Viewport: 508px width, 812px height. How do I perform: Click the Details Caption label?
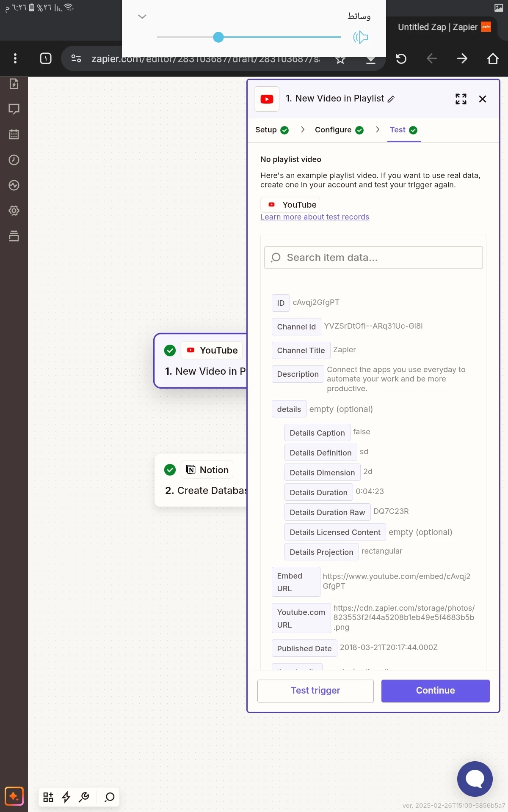(x=317, y=433)
